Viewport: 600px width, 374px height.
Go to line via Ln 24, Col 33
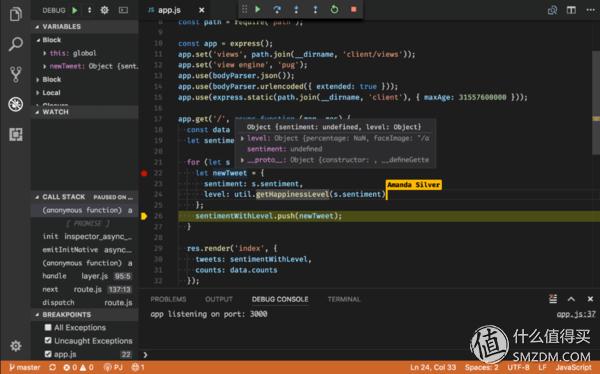tap(433, 367)
